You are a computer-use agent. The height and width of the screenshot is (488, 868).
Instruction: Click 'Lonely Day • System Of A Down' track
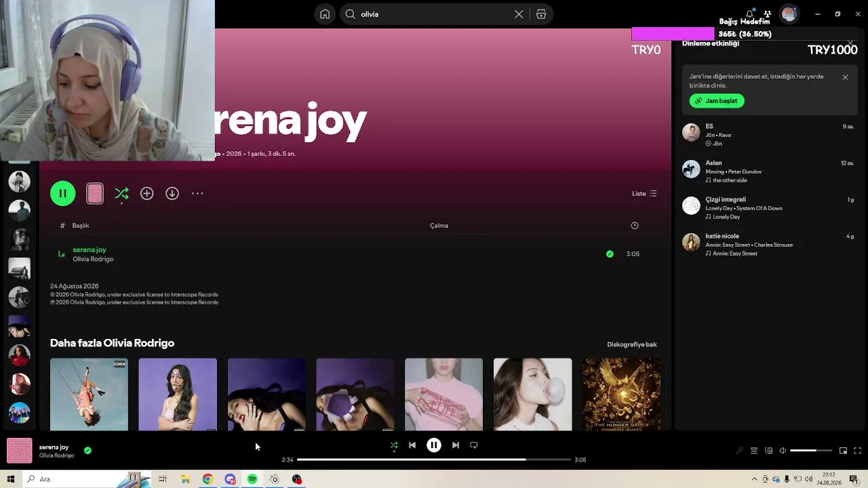coord(744,208)
